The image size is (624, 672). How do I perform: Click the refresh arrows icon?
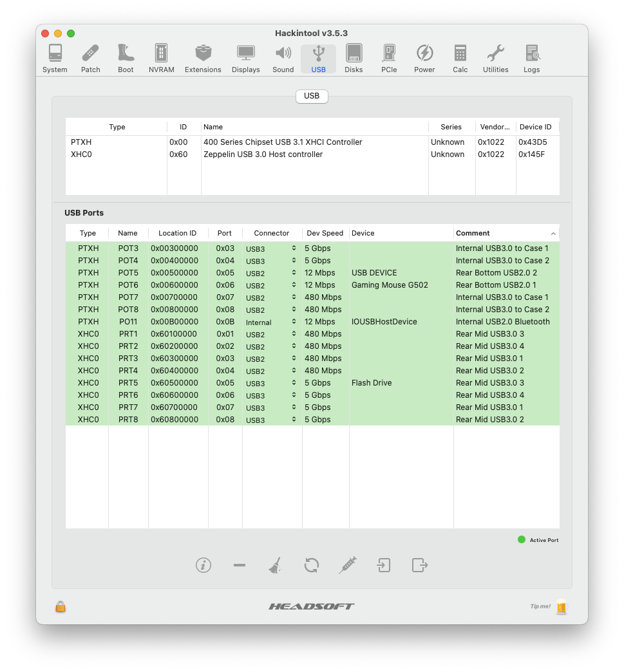point(312,565)
